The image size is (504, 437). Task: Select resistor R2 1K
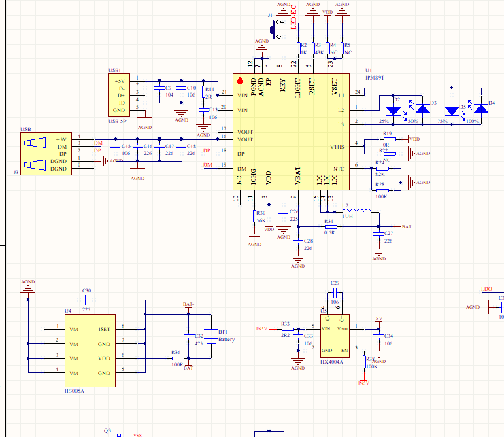point(299,48)
